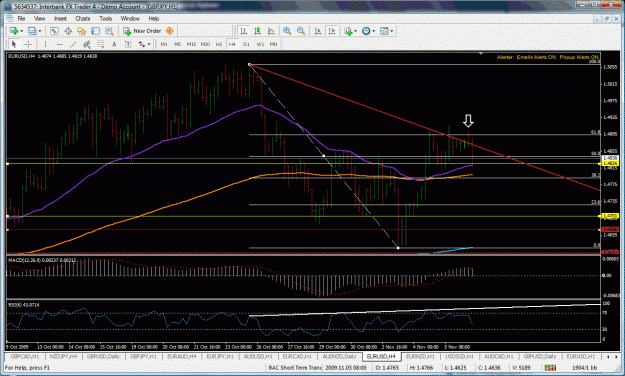Open the Market Watch window icon
The image size is (625, 376).
54,31
